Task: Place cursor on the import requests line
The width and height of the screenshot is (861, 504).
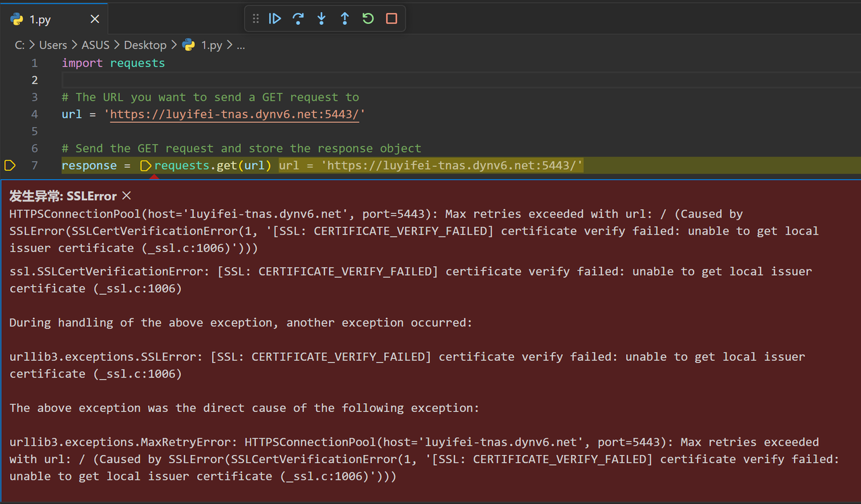Action: [113, 63]
